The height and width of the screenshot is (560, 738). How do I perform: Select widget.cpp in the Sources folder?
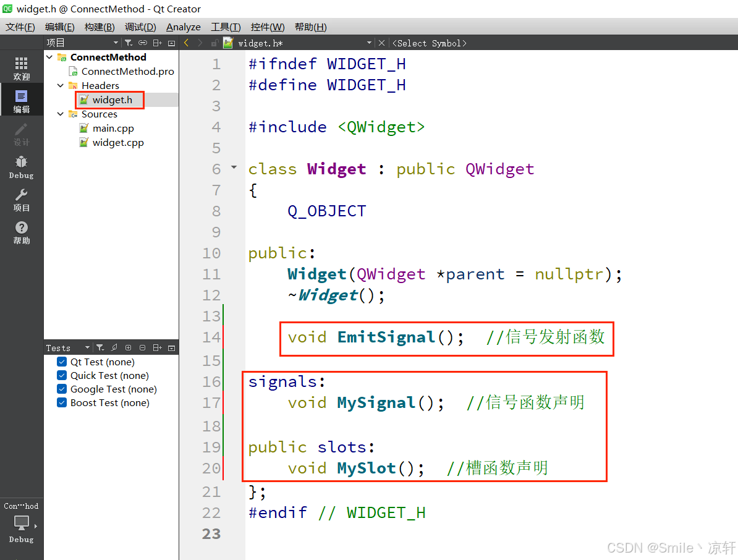point(118,143)
